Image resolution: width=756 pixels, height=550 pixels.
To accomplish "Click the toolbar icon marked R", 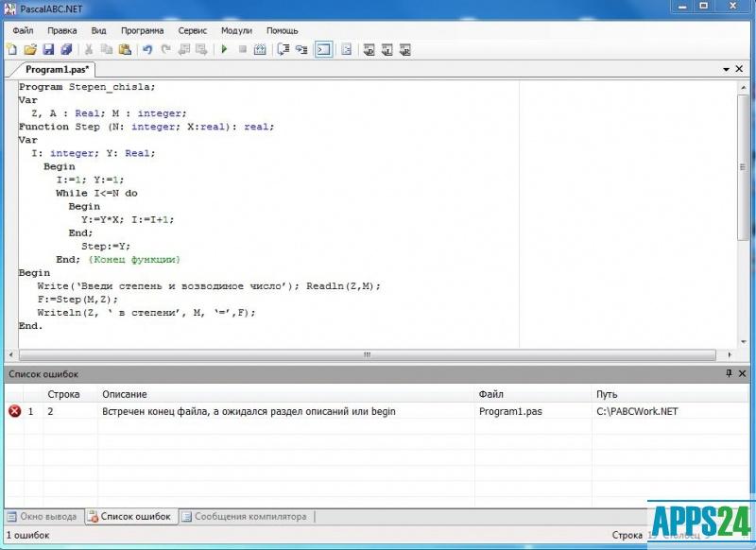I will click(x=405, y=49).
